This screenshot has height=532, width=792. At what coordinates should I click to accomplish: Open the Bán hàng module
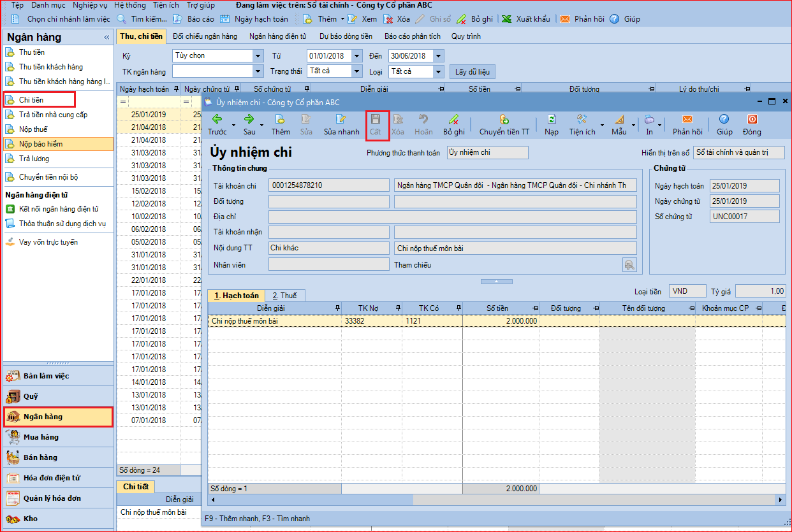pos(59,457)
